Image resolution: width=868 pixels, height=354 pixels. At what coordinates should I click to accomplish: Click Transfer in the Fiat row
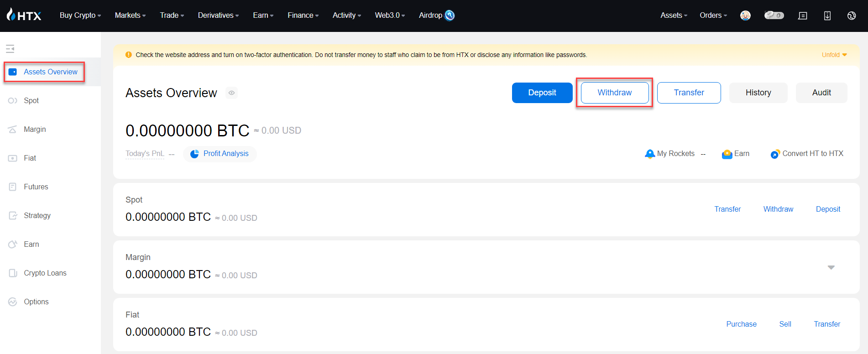click(x=827, y=324)
